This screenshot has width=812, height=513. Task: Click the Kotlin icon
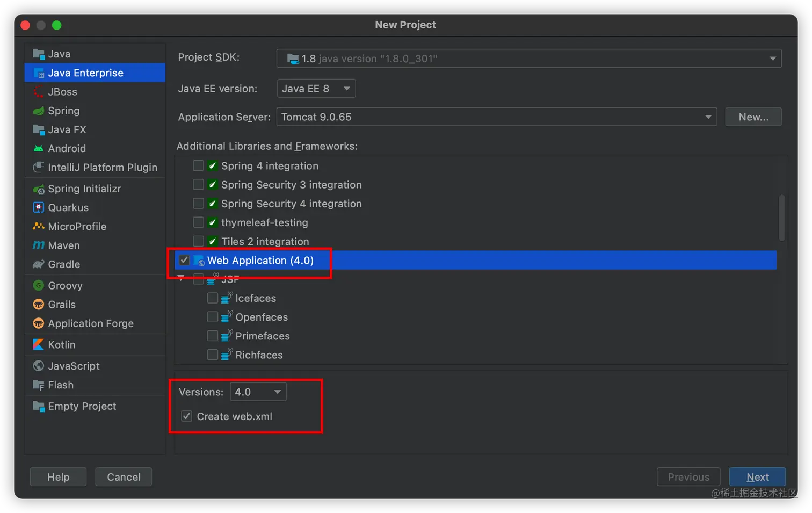(39, 344)
